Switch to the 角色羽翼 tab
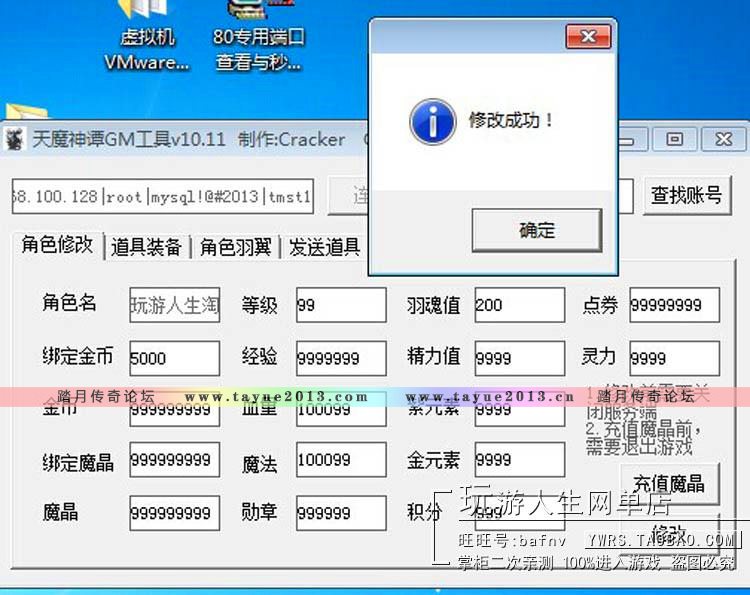 click(x=235, y=247)
